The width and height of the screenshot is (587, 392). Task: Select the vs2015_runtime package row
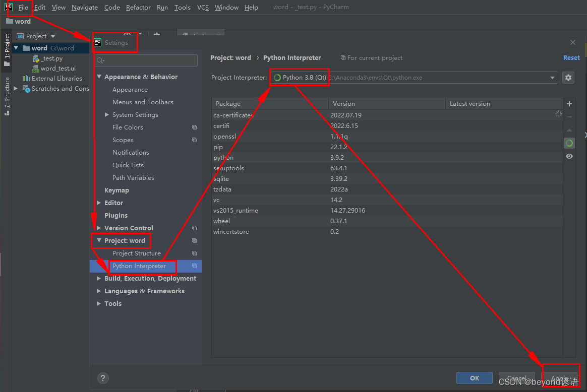(x=387, y=210)
